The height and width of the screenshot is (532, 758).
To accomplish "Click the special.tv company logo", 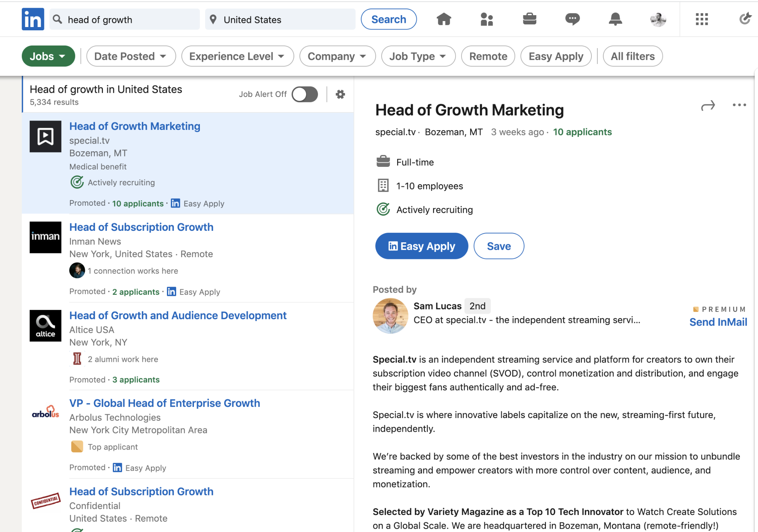I will click(x=46, y=137).
